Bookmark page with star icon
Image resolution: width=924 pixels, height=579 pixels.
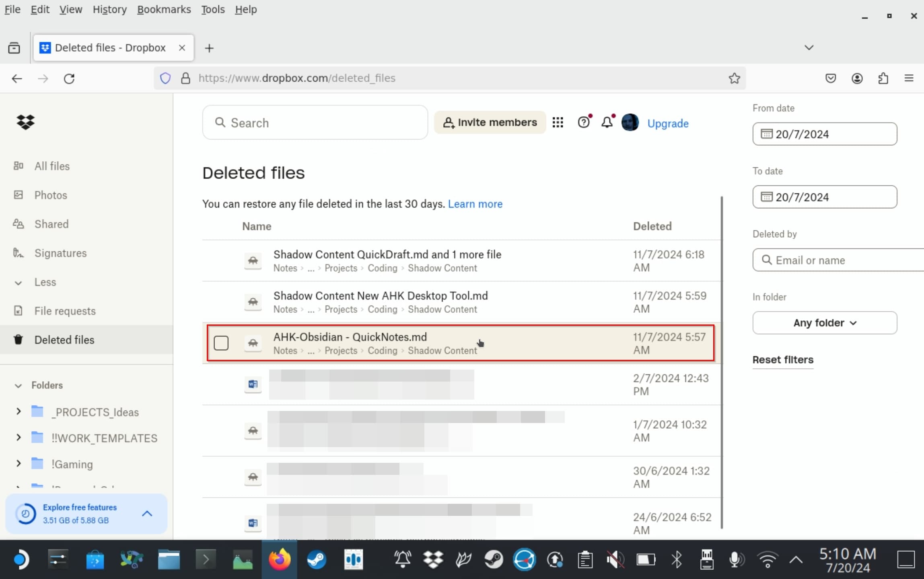tap(734, 78)
